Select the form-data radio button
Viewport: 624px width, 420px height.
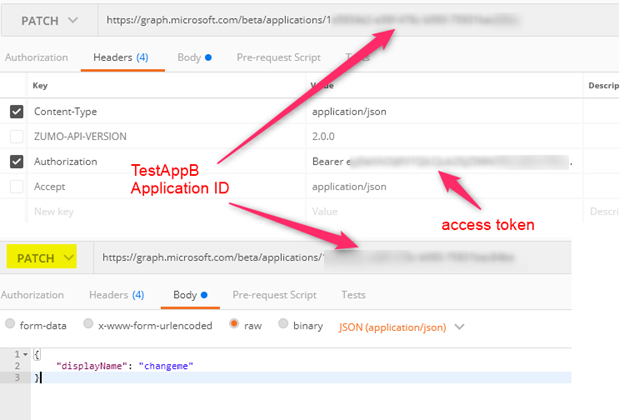point(10,325)
